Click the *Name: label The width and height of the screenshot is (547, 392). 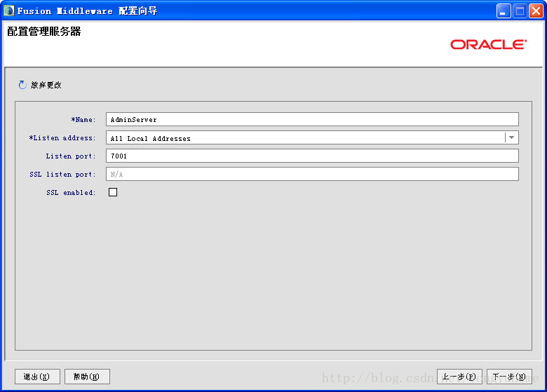(x=83, y=120)
